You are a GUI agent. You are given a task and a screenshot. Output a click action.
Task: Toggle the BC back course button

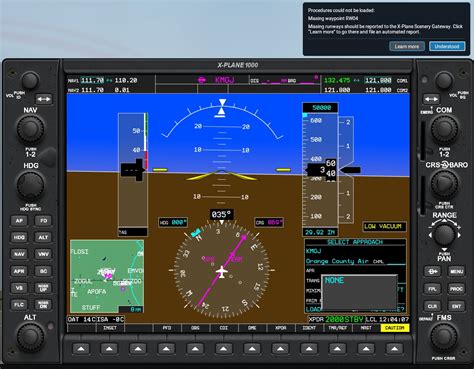coord(43,271)
